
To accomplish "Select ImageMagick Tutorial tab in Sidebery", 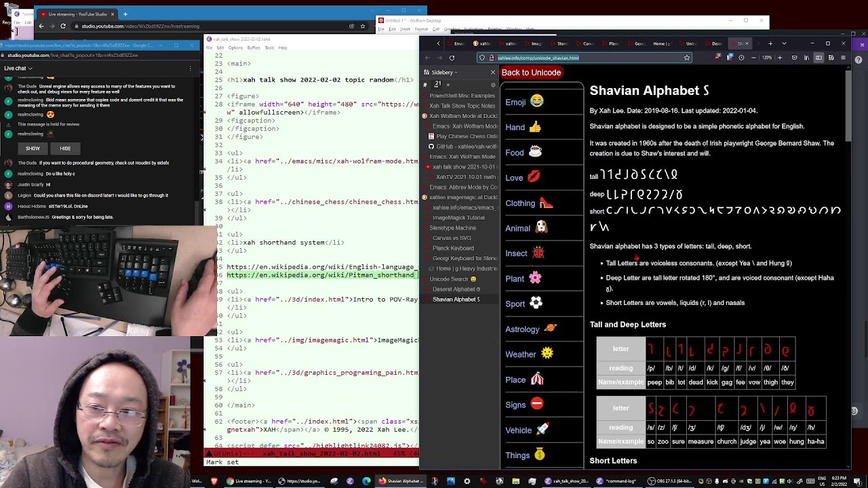I will click(460, 218).
